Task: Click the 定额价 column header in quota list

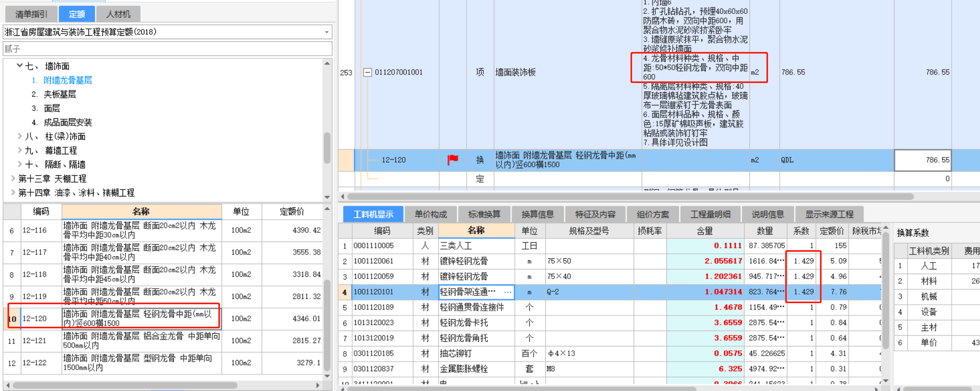Action: click(x=292, y=212)
